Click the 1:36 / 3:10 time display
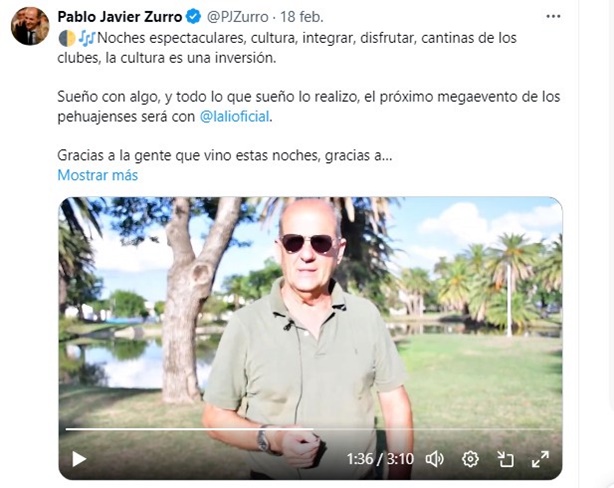The image size is (614, 488). tap(380, 459)
